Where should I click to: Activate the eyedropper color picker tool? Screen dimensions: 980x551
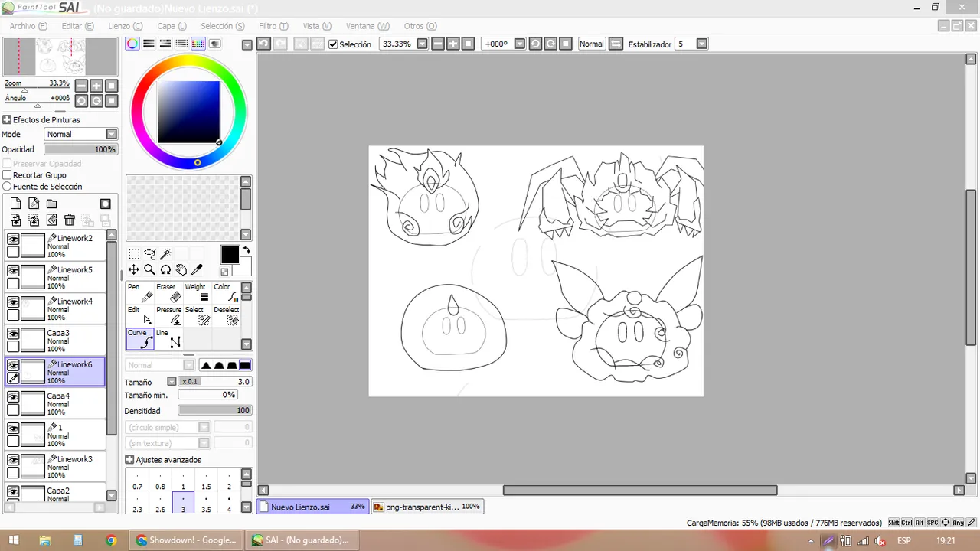pyautogui.click(x=197, y=269)
